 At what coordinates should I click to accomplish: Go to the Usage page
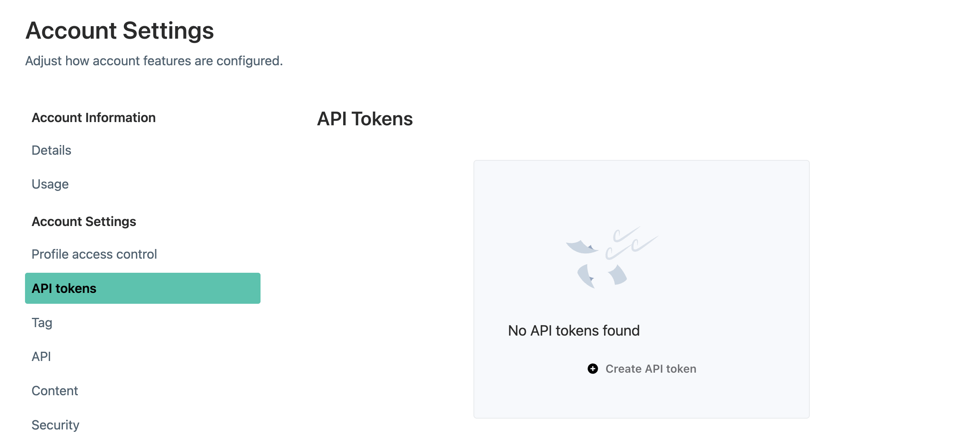click(50, 184)
